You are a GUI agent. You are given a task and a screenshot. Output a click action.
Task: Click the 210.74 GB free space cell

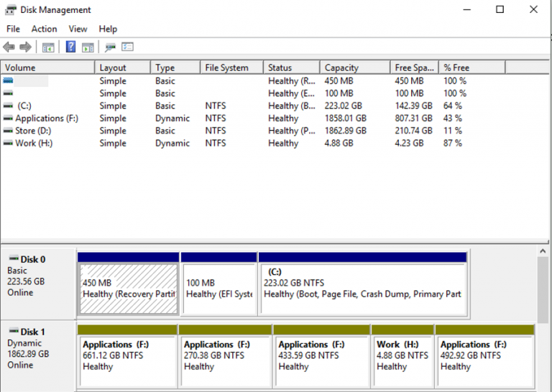click(x=413, y=131)
